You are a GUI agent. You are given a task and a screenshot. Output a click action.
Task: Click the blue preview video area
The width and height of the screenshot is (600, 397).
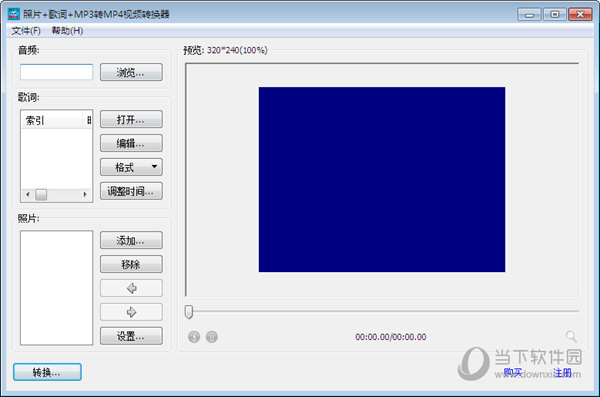pyautogui.click(x=382, y=180)
